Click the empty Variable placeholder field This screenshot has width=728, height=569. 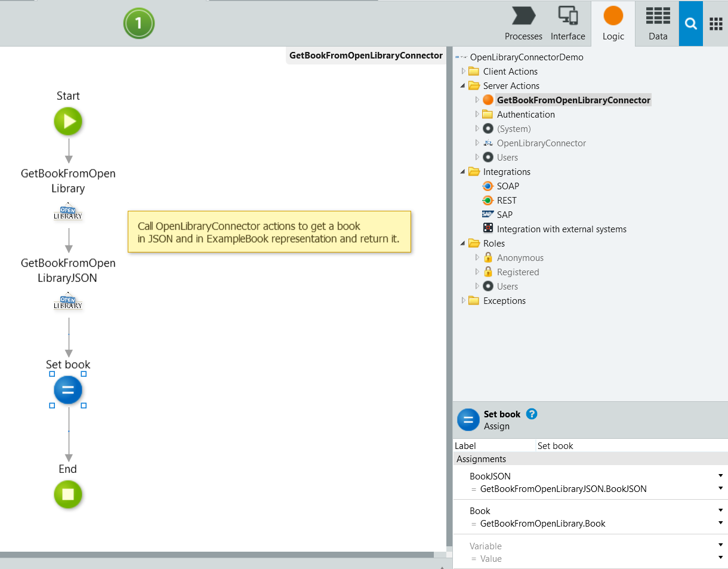tap(485, 546)
